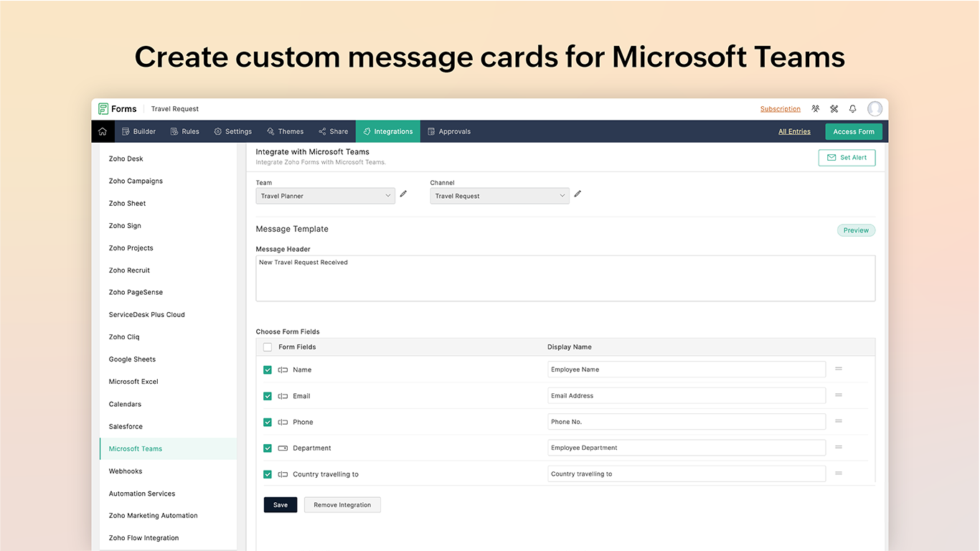Edit the Employee Name display name field

point(687,369)
